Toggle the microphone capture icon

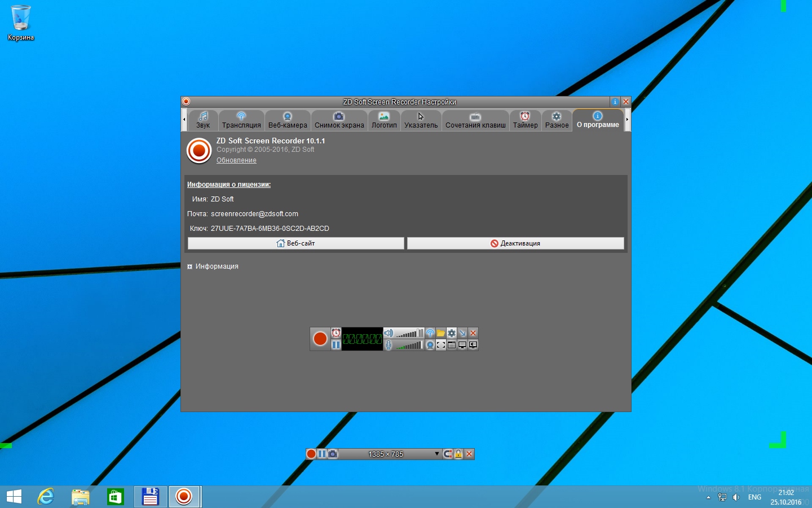click(x=389, y=345)
